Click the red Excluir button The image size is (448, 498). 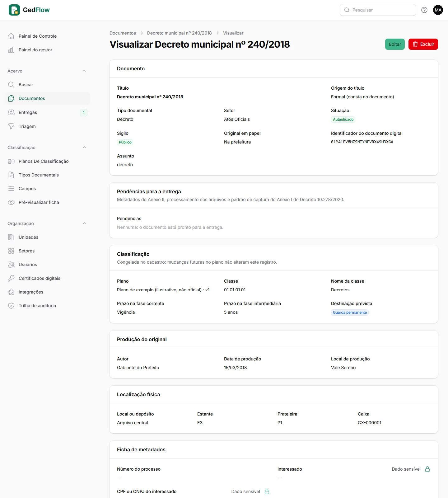pyautogui.click(x=423, y=44)
